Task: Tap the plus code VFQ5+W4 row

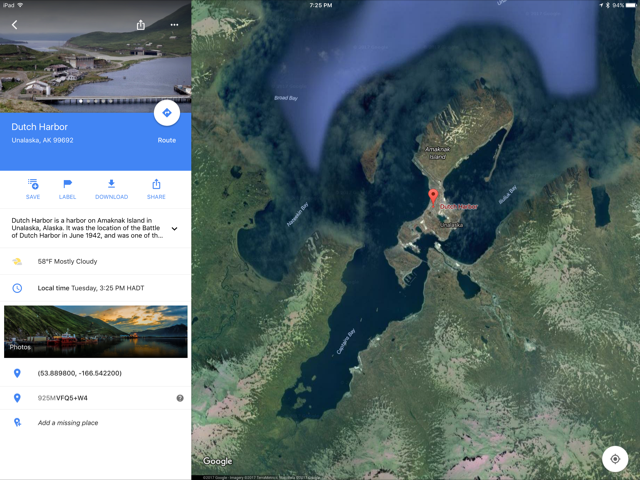Action: (96, 398)
